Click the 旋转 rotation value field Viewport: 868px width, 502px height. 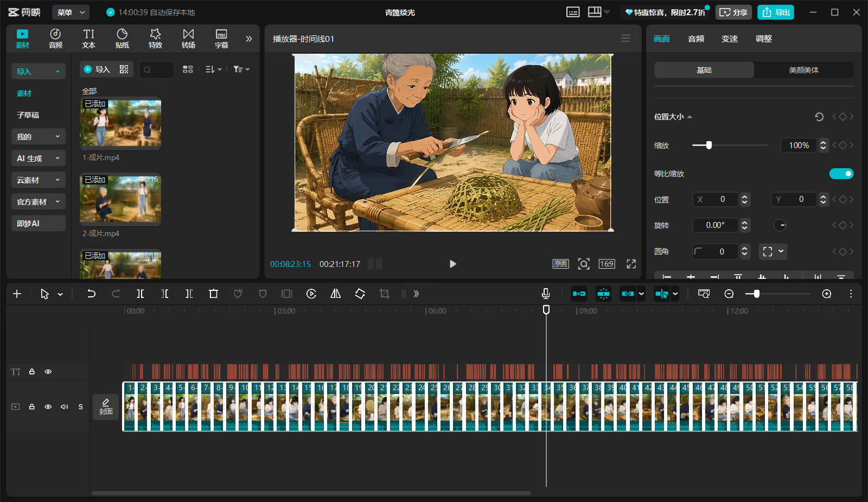(715, 225)
